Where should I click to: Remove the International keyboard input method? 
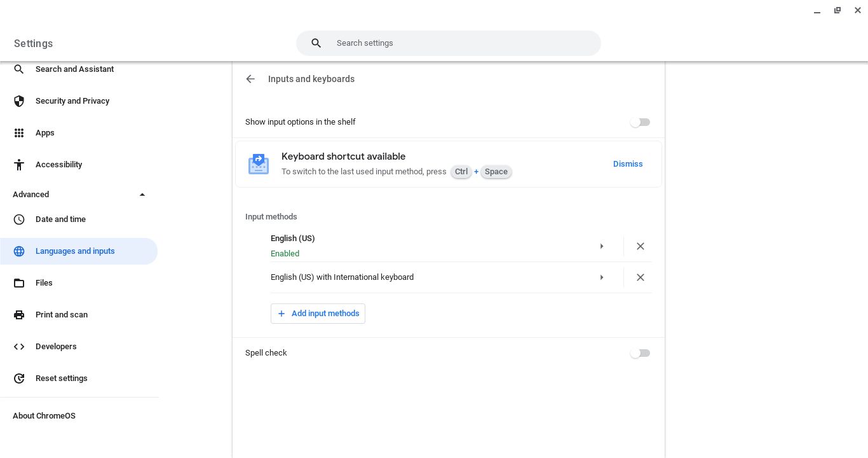(641, 277)
